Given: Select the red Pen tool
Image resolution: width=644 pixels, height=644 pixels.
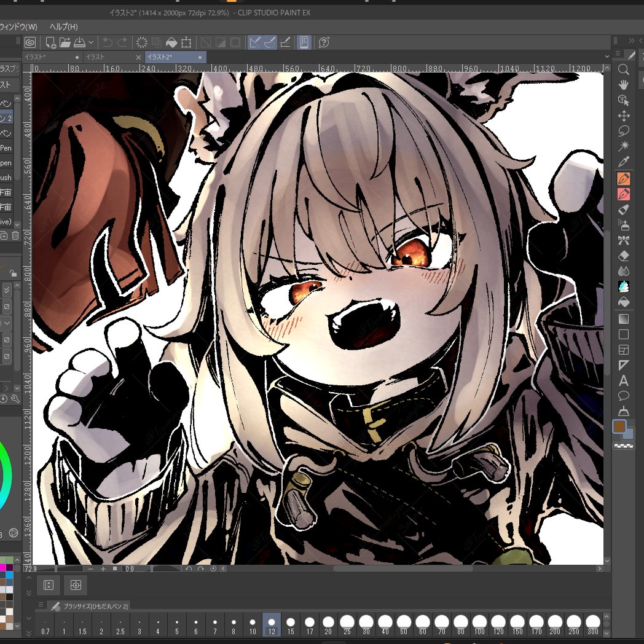Looking at the screenshot, I should tap(624, 194).
